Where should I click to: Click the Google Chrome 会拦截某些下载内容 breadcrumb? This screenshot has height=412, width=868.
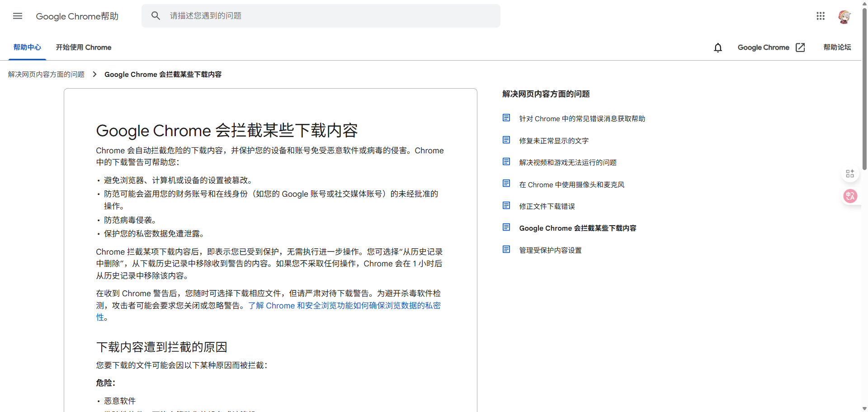click(163, 74)
